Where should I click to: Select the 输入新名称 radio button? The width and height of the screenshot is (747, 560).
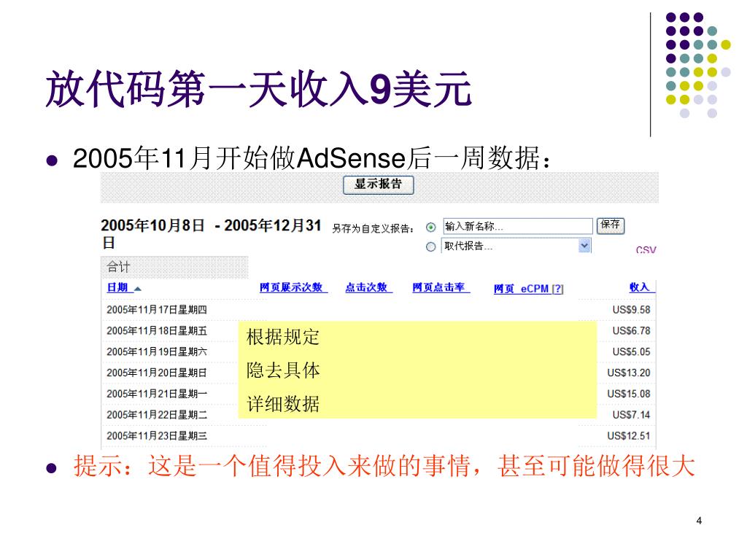430,227
